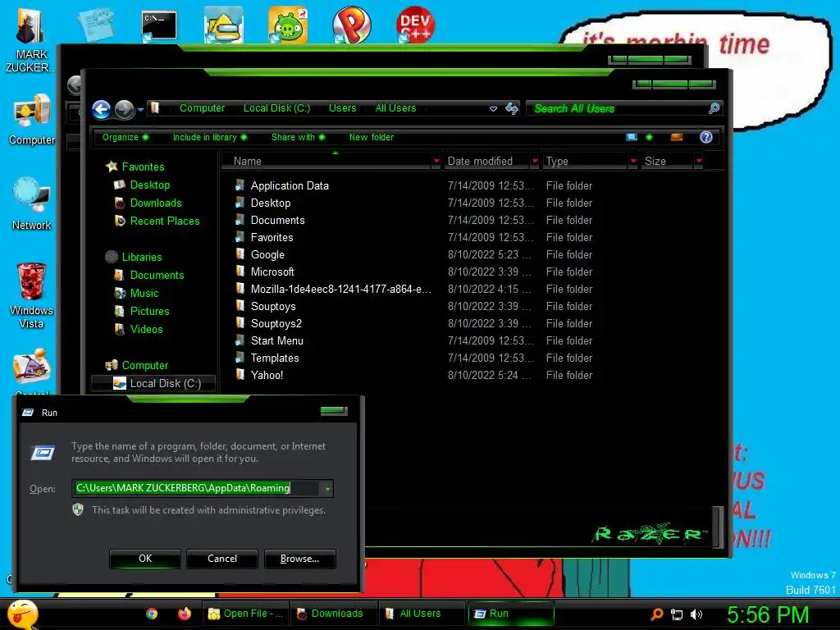Launch the Bad Piggies desktop shortcut
This screenshot has height=630, width=840.
click(288, 25)
